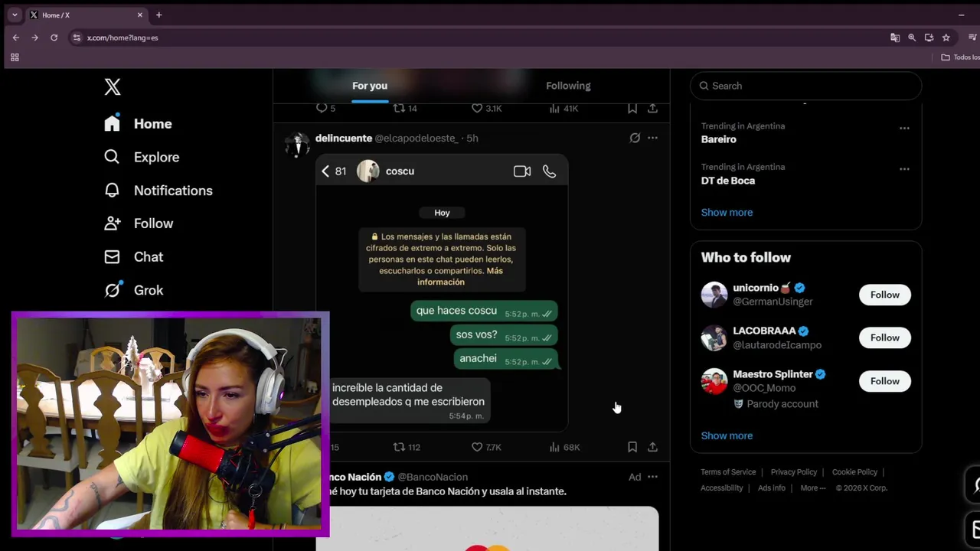
Task: Expand the More footer menu
Action: [x=812, y=488]
